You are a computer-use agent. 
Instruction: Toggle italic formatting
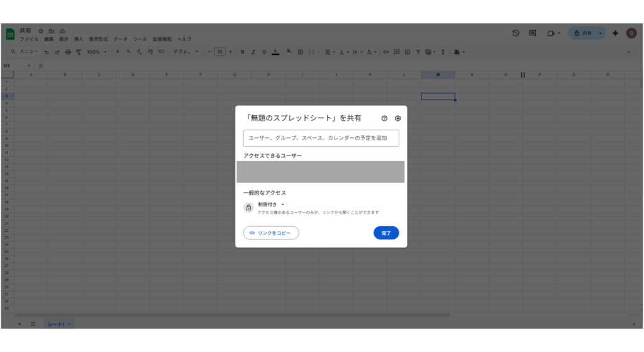(x=253, y=52)
